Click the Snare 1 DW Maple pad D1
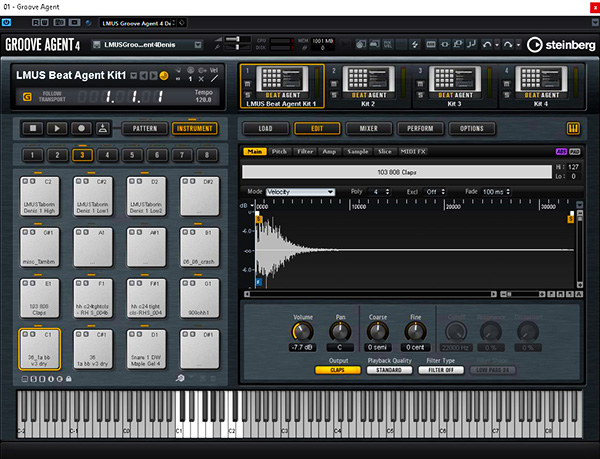600x459 pixels. 146,349
